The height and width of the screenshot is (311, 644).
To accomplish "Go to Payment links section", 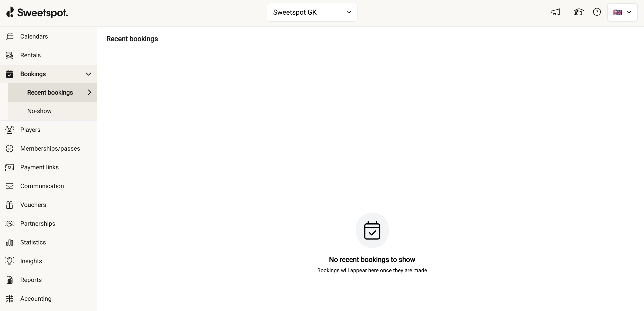I will coord(39,167).
